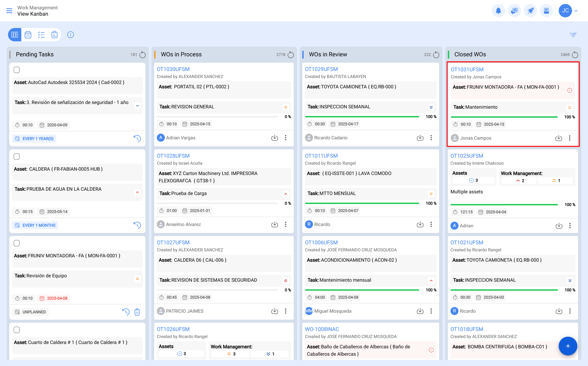Click the OT1011UFSM progress bar

coord(362,203)
